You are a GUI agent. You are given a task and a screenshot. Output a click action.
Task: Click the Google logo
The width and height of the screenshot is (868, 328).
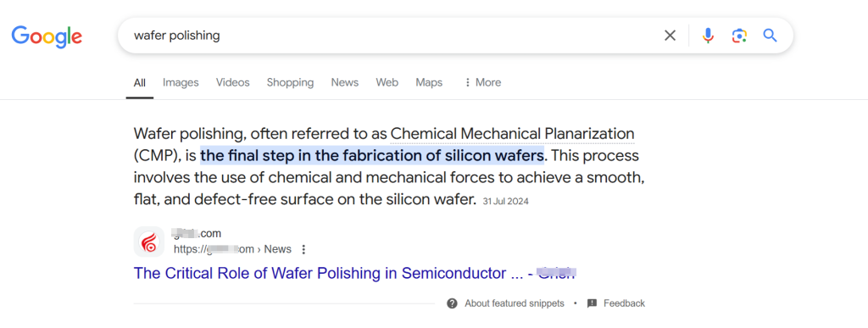(47, 36)
